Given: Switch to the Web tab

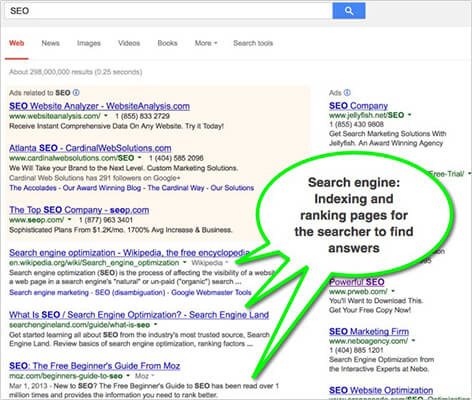Looking at the screenshot, I should point(17,43).
